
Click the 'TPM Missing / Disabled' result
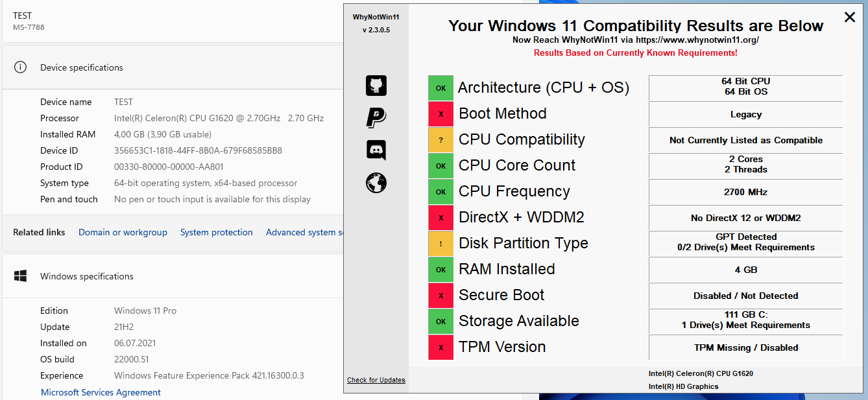click(x=746, y=347)
